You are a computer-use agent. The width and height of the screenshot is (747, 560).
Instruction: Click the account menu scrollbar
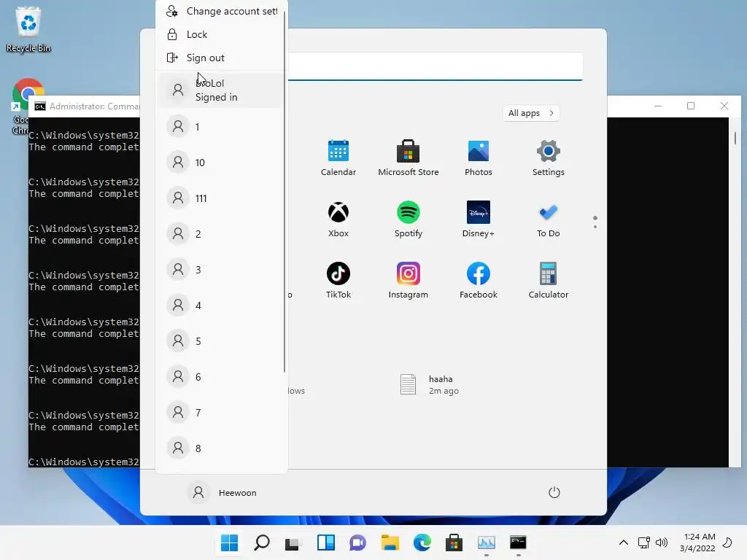point(285,192)
